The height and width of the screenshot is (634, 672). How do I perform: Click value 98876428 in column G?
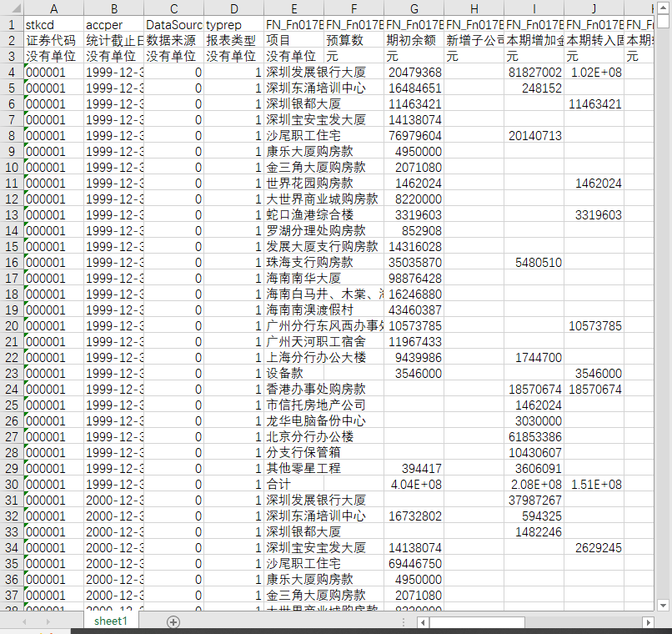(414, 278)
